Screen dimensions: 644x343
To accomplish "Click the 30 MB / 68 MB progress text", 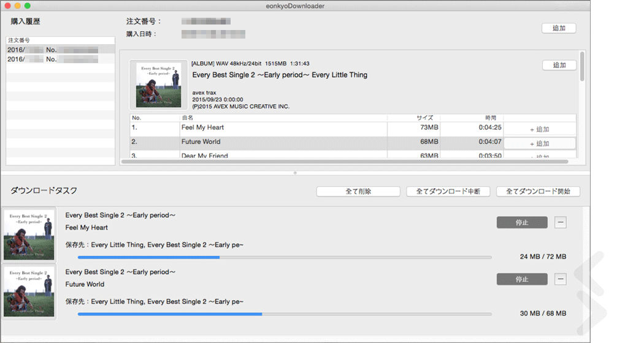I will (x=543, y=313).
